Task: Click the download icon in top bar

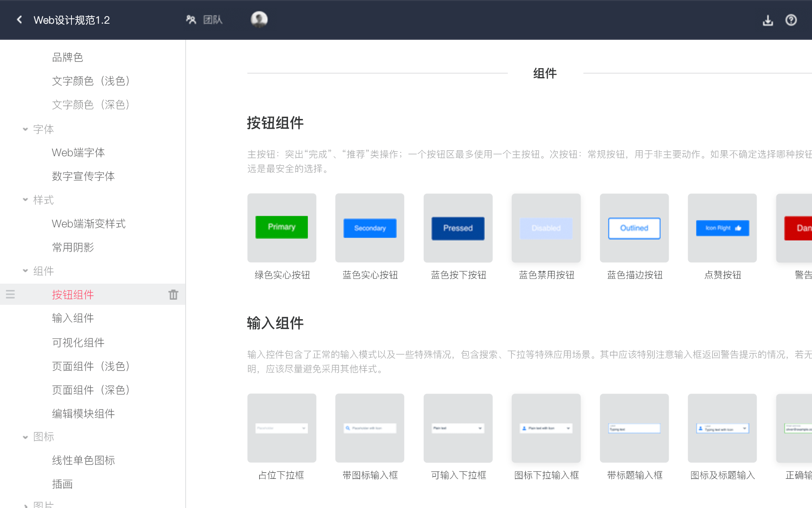Action: pyautogui.click(x=768, y=20)
